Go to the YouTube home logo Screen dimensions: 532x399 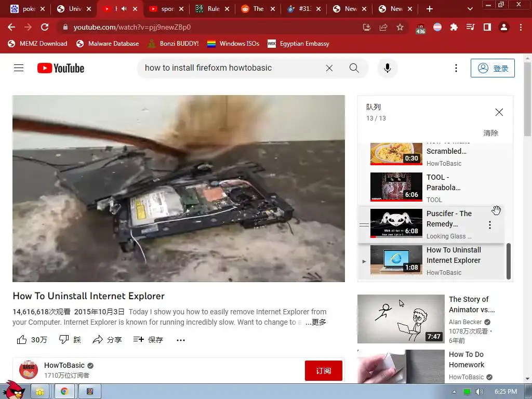(61, 68)
